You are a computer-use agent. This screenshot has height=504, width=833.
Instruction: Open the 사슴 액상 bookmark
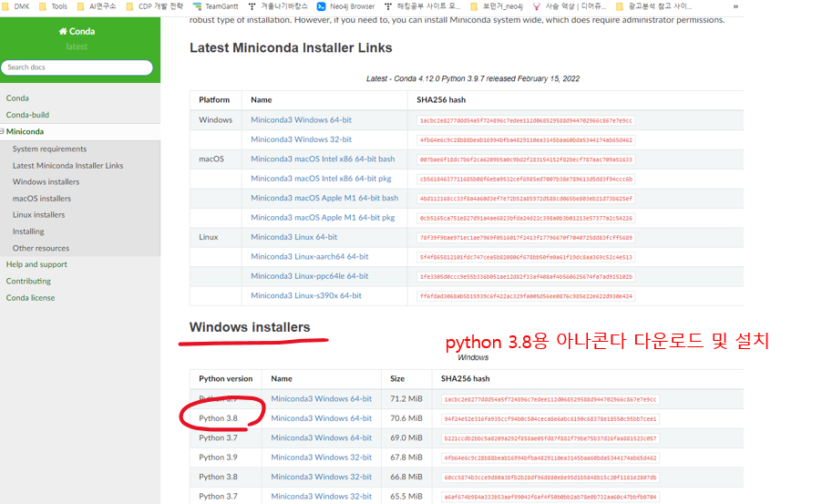[x=569, y=6]
